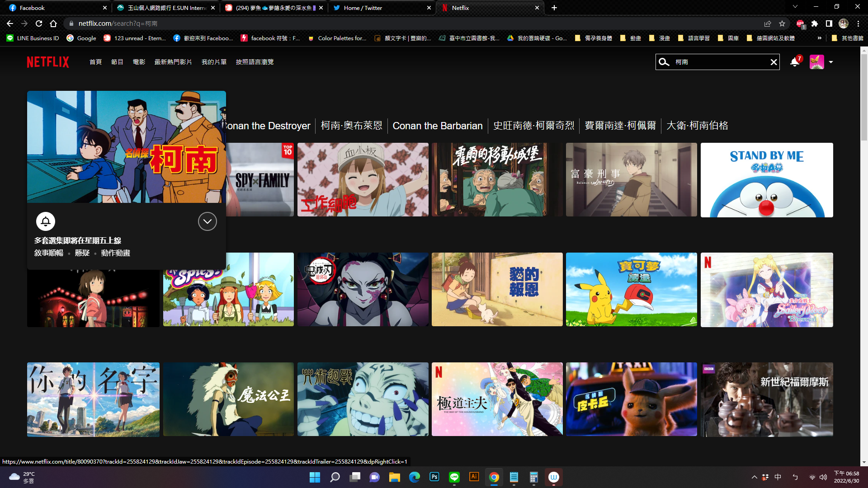
Task: Open the 富豪刑事 thumbnail
Action: click(631, 180)
